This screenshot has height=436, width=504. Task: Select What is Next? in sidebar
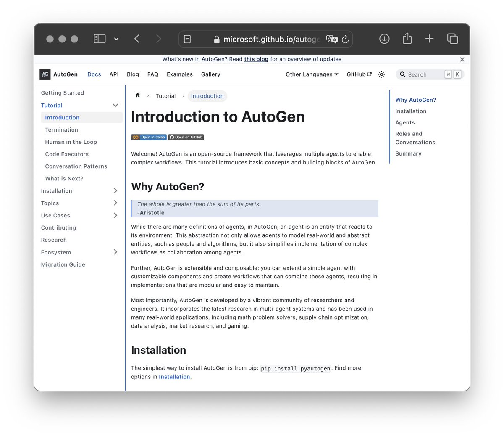pyautogui.click(x=64, y=179)
